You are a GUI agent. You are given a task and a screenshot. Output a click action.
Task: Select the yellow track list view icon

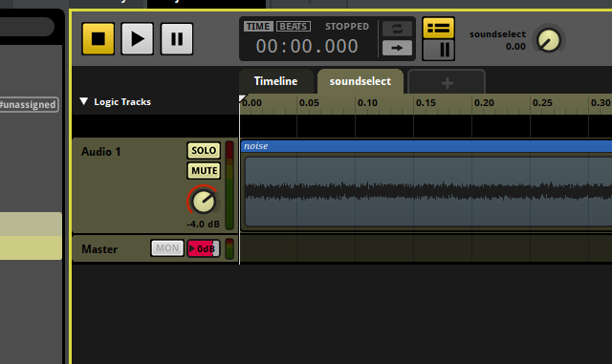[438, 28]
